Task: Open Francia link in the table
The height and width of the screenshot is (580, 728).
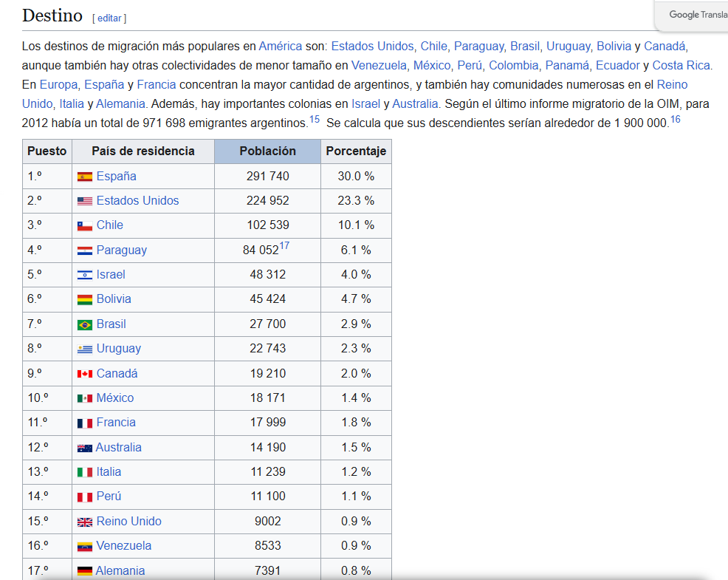Action: point(116,422)
